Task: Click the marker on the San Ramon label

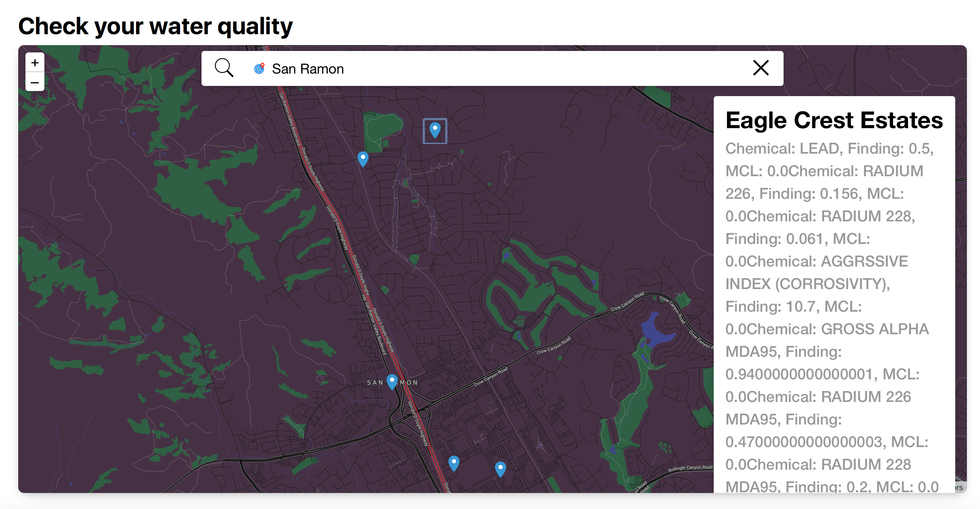Action: coord(392,381)
